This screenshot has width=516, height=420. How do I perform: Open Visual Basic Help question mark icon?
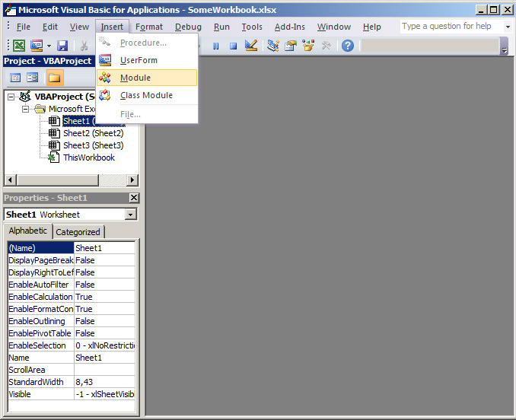[348, 46]
